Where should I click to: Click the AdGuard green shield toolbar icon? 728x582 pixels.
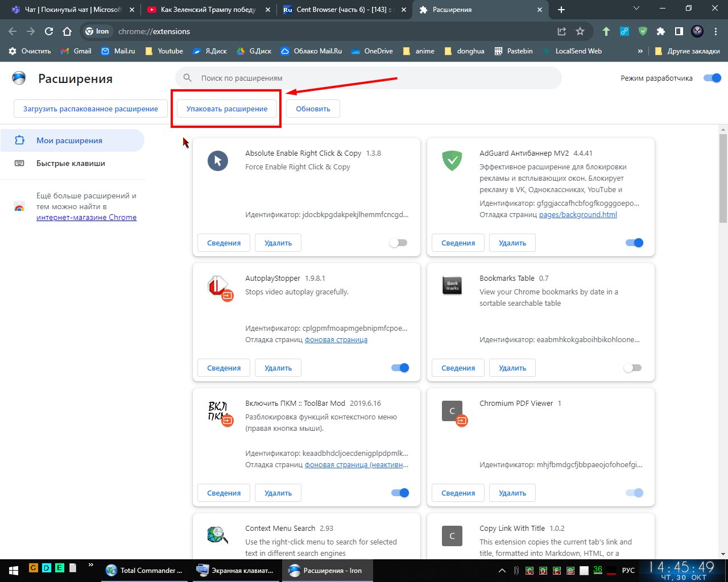pos(643,31)
